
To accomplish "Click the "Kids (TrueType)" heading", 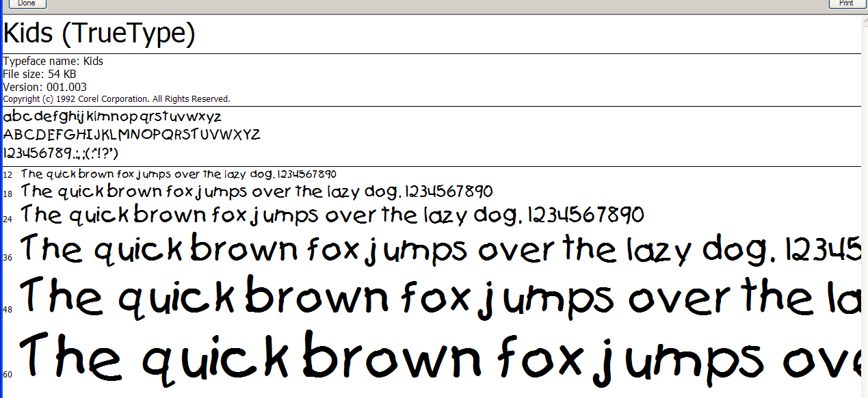I will (x=100, y=34).
